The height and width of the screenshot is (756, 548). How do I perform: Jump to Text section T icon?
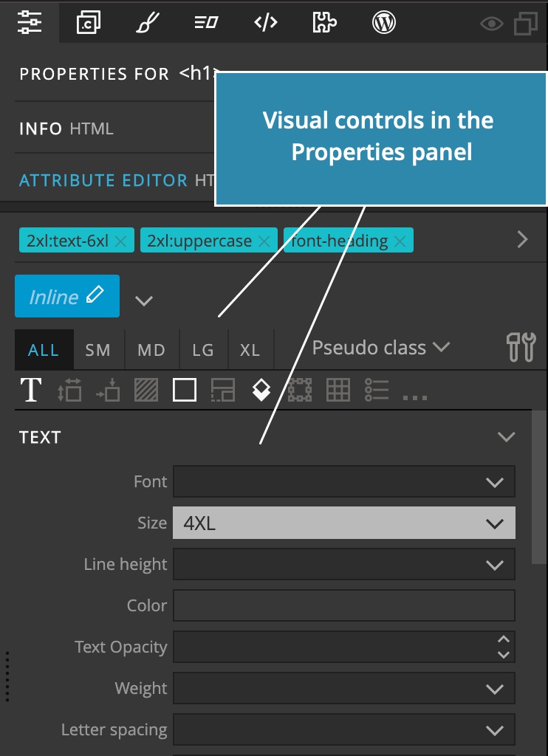click(30, 390)
